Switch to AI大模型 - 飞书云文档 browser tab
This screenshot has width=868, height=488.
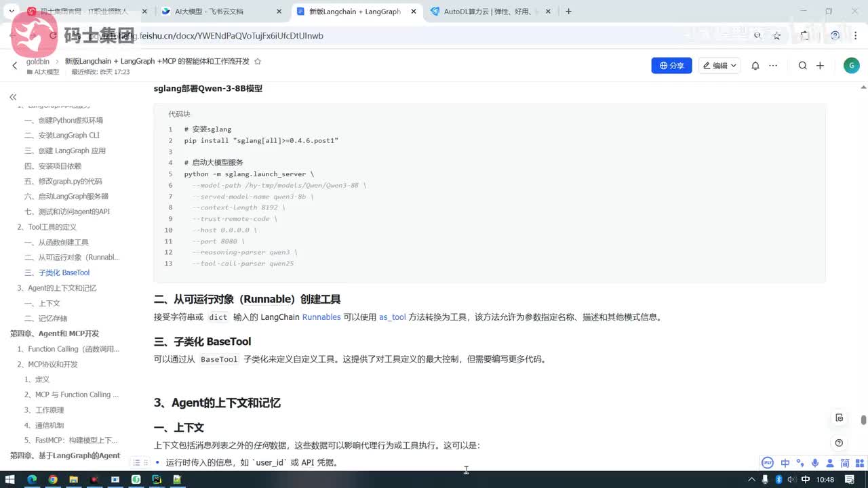tap(220, 12)
